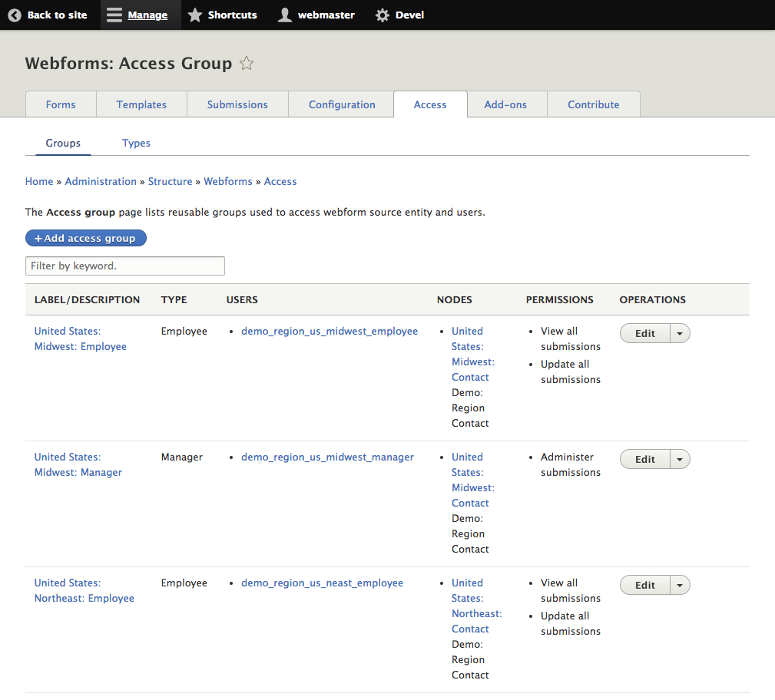Open operations dropdown for Midwest Manager row
775x700 pixels.
[x=680, y=458]
